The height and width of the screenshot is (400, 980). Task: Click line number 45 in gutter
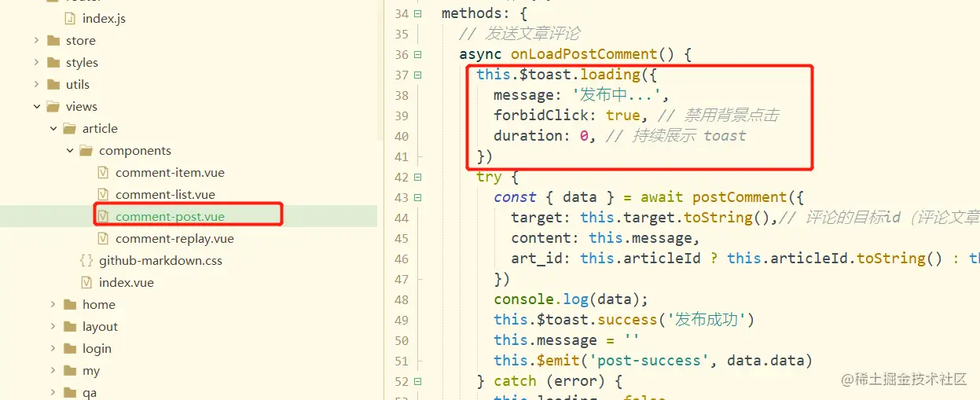401,238
